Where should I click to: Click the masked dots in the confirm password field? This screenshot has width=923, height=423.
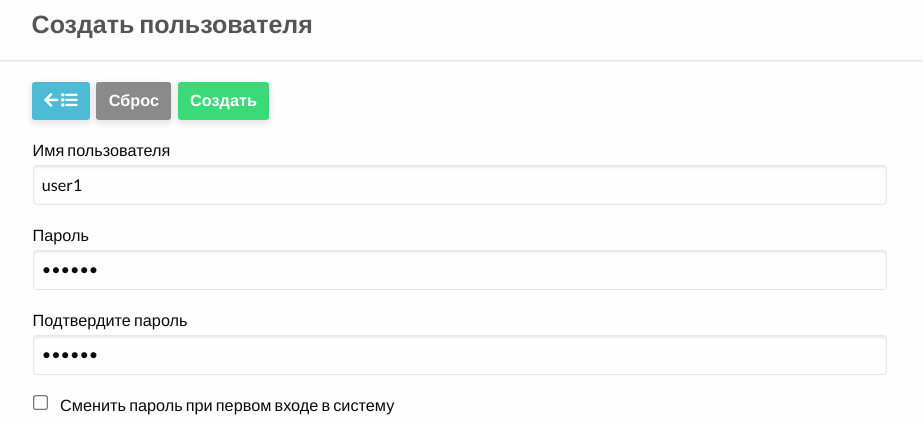pyautogui.click(x=69, y=356)
